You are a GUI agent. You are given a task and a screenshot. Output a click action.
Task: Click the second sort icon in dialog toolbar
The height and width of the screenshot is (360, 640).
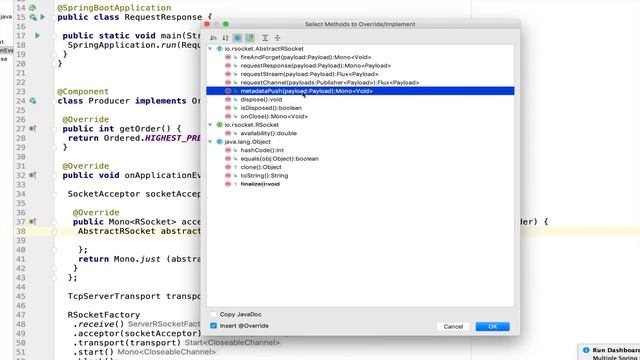tap(225, 38)
